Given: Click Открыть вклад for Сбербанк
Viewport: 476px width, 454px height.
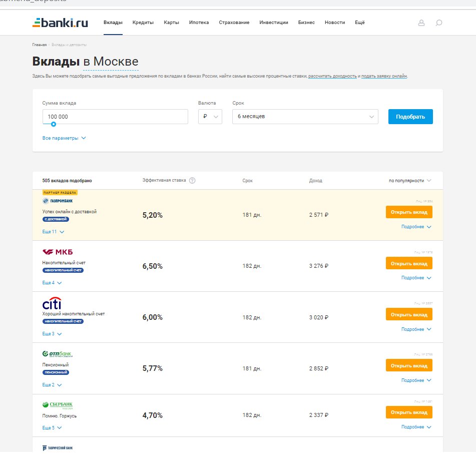Looking at the screenshot, I should (409, 412).
